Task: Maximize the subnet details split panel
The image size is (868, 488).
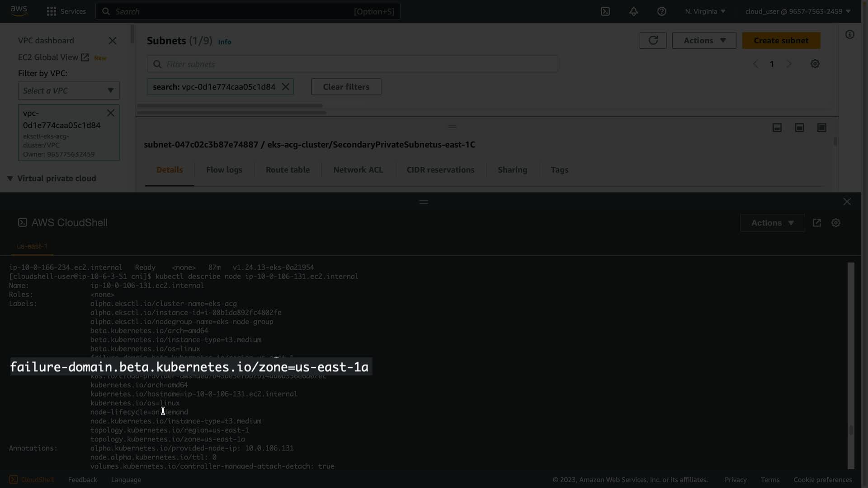Action: point(821,128)
